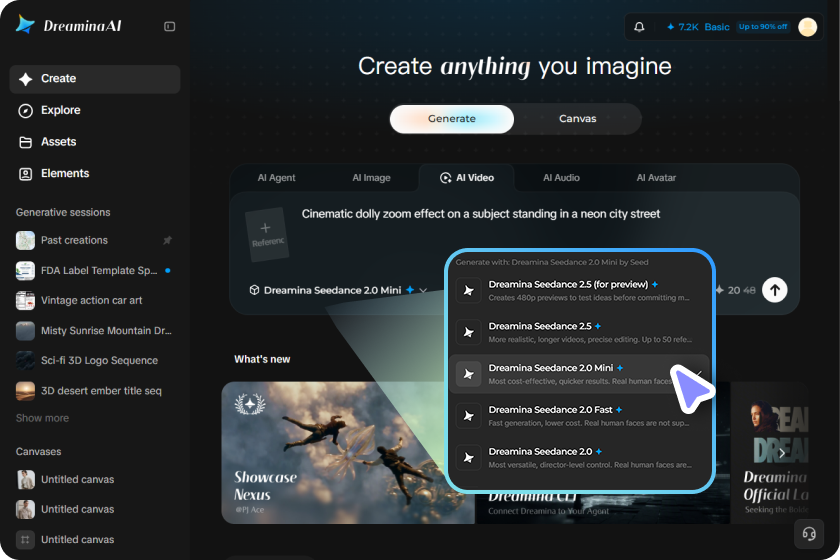Image resolution: width=840 pixels, height=560 pixels.
Task: Click icon beside Seedance 2.0 Fast
Action: click(469, 416)
